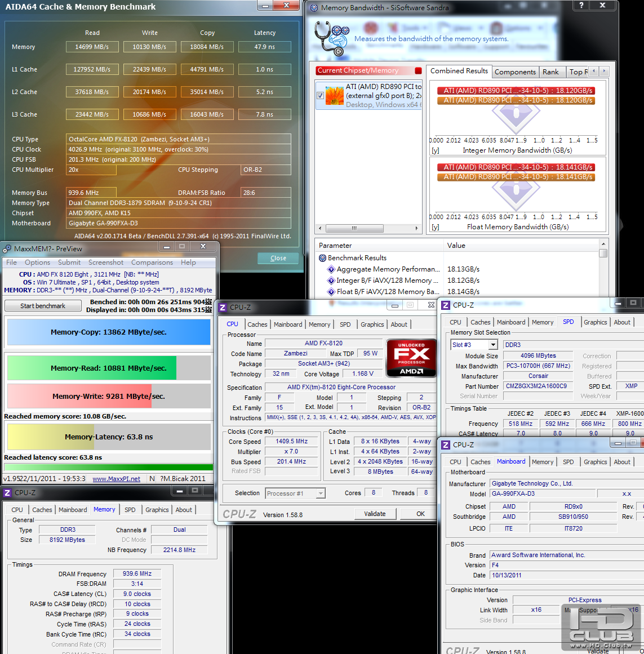This screenshot has width=644, height=654.
Task: Click red Current Chipset/Memory indicator square
Action: [418, 70]
